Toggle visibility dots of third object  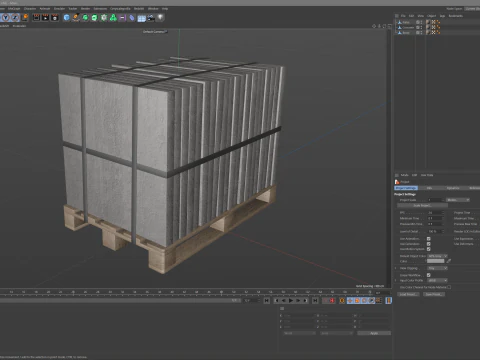[421, 33]
